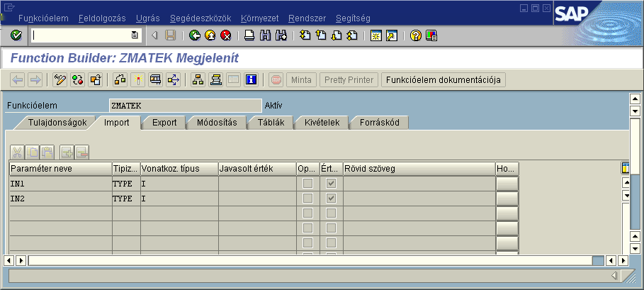Click the STOP breakpoint icon
This screenshot has width=644, height=290.
[276, 79]
